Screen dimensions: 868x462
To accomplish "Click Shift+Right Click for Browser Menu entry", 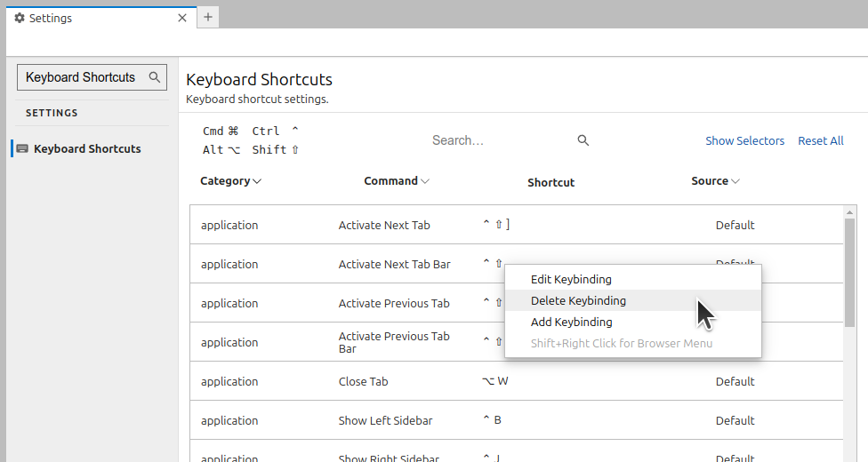I will (x=633, y=343).
